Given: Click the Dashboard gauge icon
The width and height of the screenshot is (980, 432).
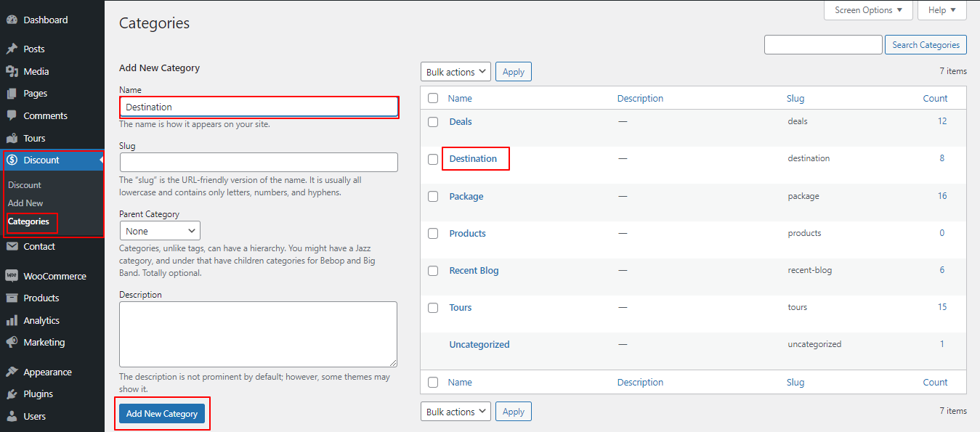Looking at the screenshot, I should 12,20.
